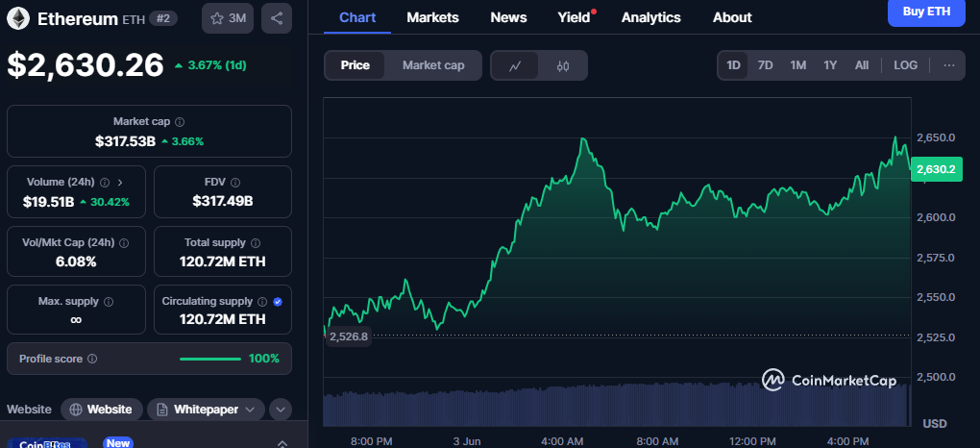Click the globe icon on the Website button
Screen dimensions: 980x448
pos(76,410)
